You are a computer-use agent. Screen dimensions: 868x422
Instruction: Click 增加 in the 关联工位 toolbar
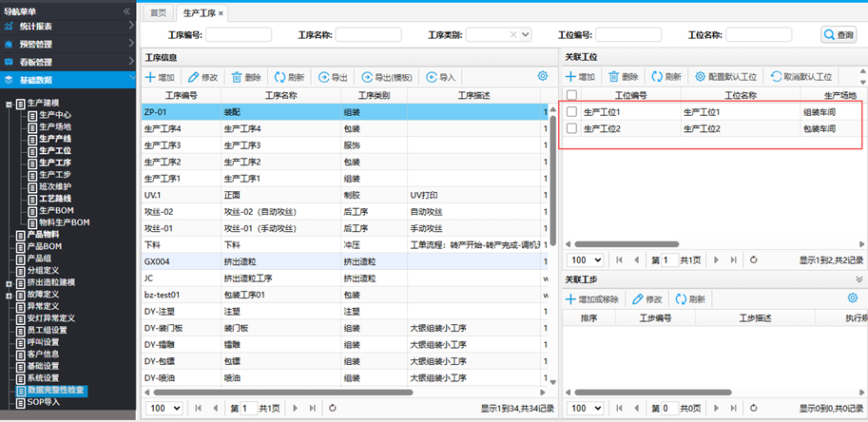tap(580, 77)
